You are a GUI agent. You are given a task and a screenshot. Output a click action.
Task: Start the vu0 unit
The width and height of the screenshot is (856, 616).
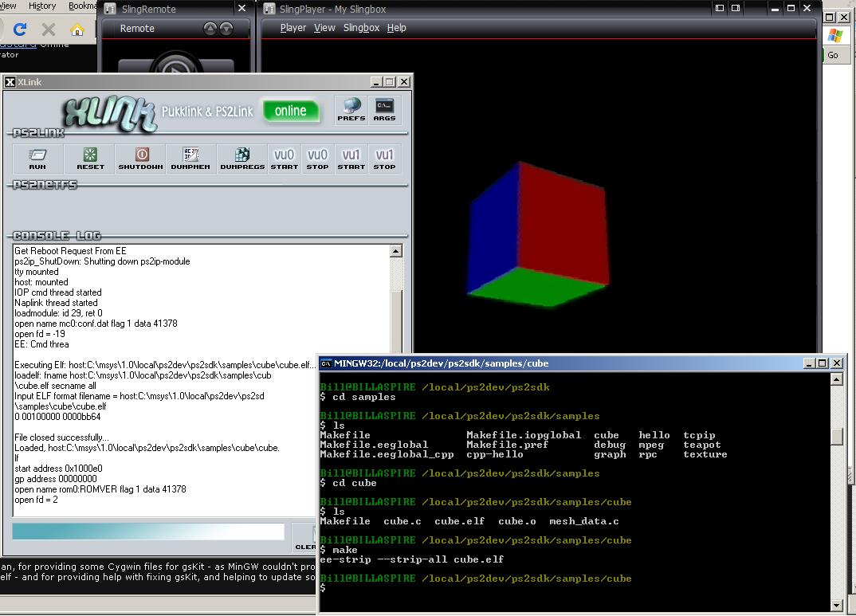[285, 158]
